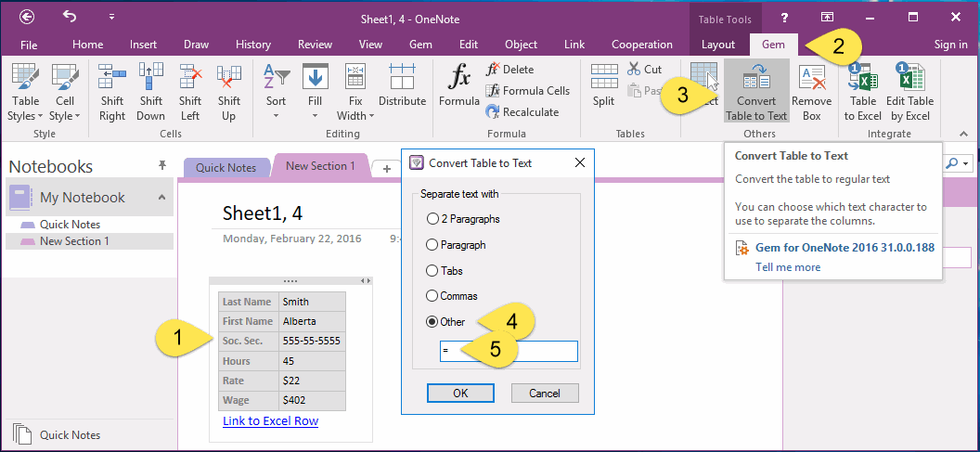Collapse the ribbon with the chevron
This screenshot has width=980, height=452.
(962, 134)
